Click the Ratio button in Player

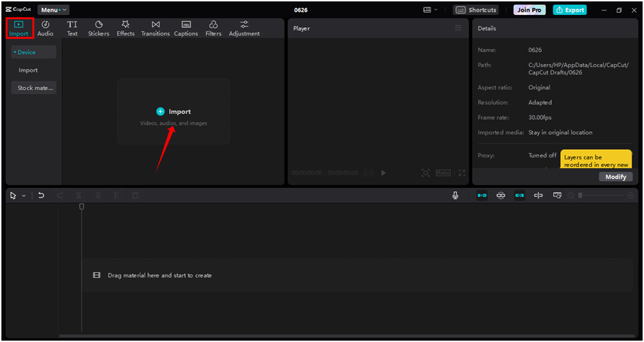[443, 173]
